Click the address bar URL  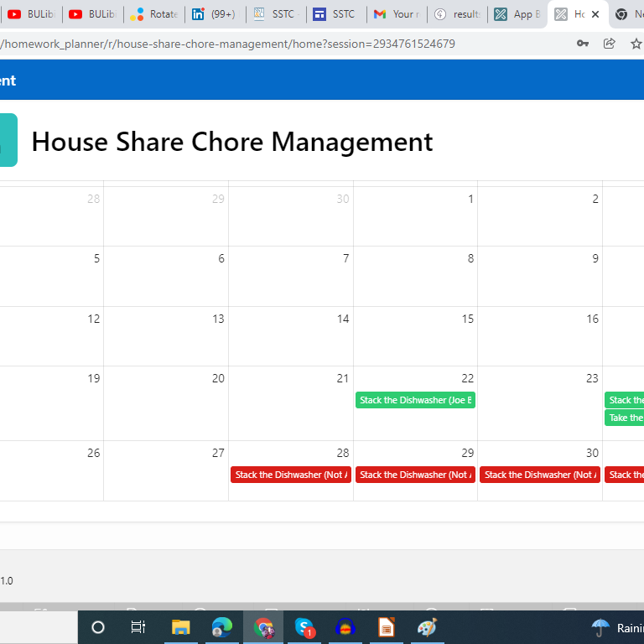click(226, 44)
